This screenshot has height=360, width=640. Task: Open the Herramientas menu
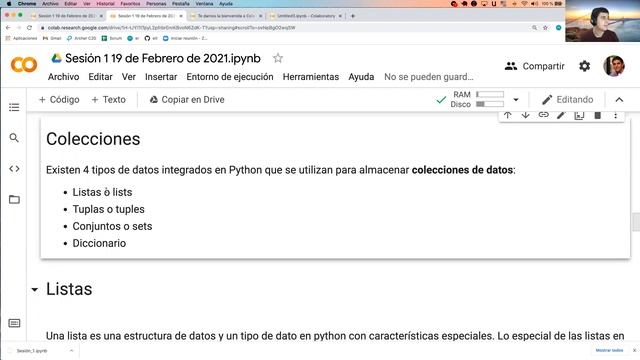[311, 77]
